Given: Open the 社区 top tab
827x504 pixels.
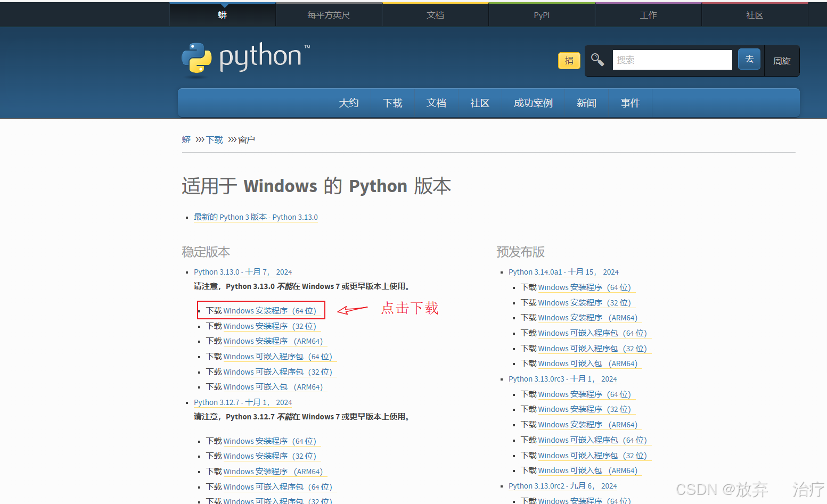Looking at the screenshot, I should [x=755, y=15].
